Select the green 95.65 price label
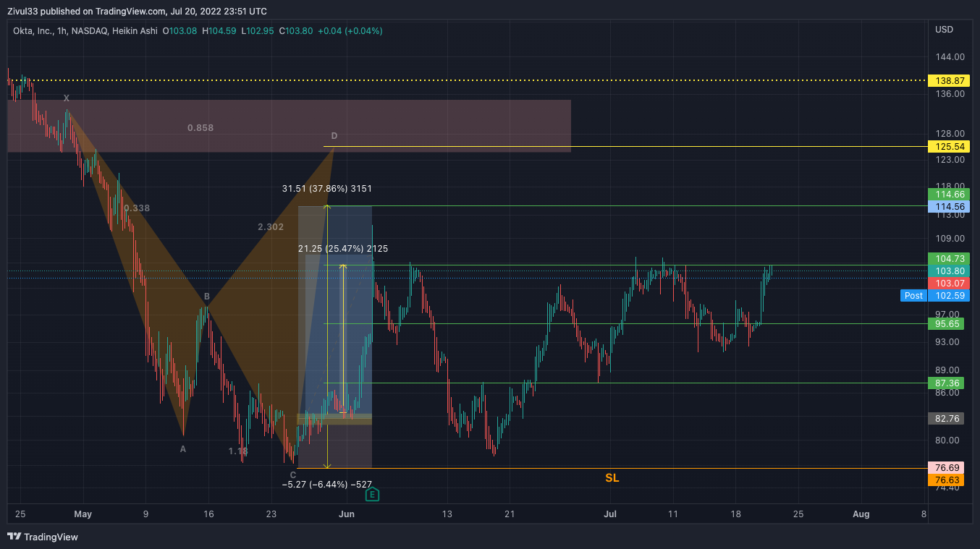 [946, 324]
